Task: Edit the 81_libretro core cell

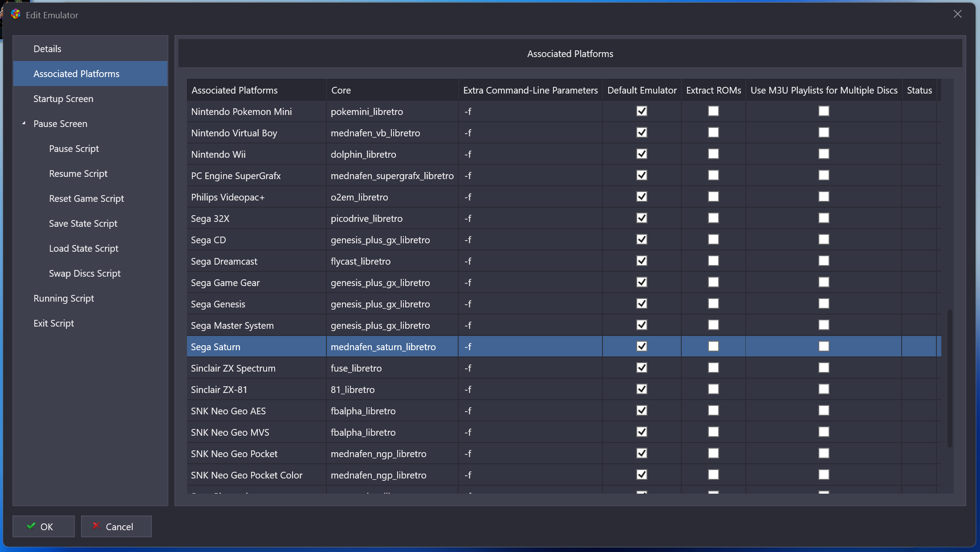Action: [x=392, y=389]
